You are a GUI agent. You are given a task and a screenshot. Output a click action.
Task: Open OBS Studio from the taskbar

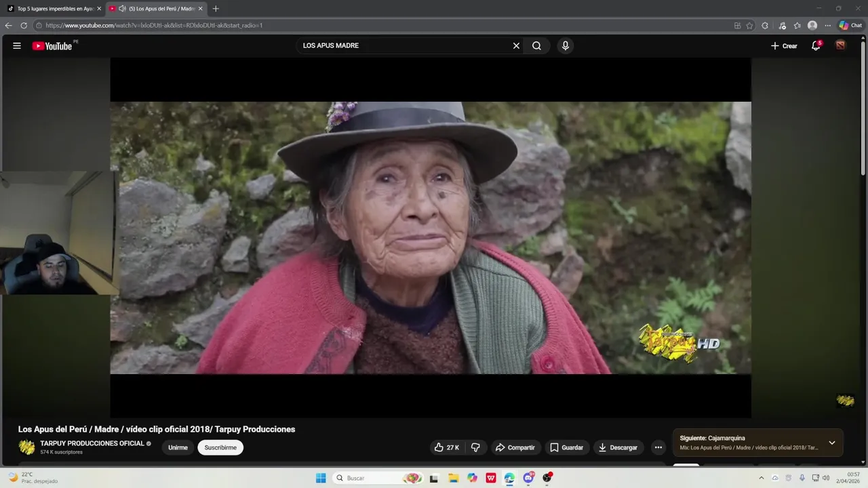(x=547, y=478)
